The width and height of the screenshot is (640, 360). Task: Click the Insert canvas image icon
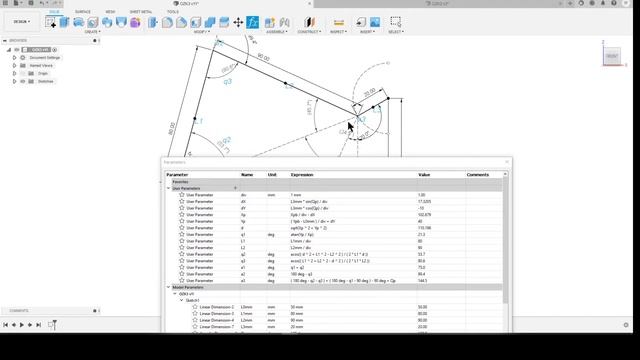pyautogui.click(x=375, y=22)
